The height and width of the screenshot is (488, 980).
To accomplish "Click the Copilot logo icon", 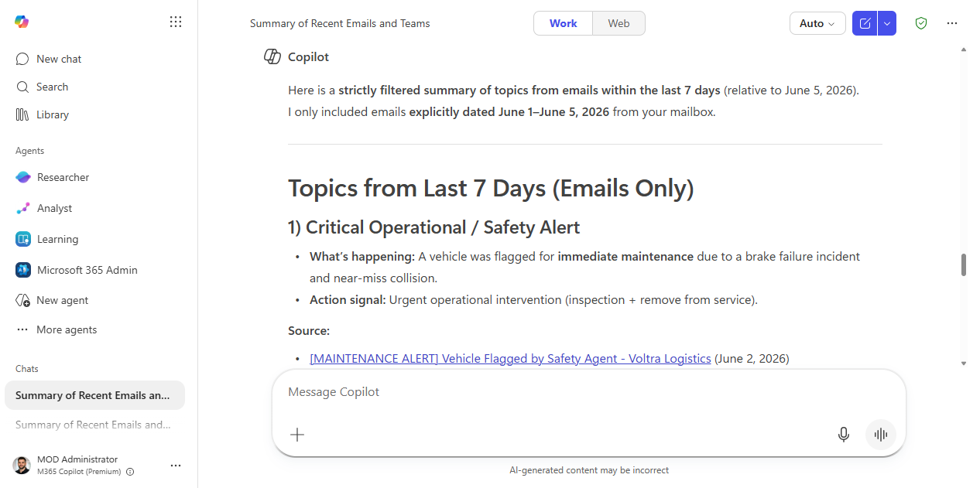I will (22, 22).
